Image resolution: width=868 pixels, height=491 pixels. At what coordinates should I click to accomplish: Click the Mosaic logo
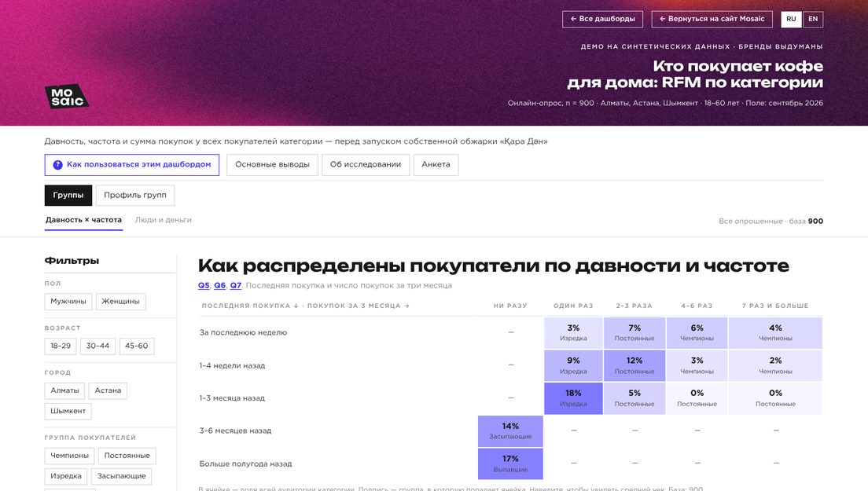coord(66,96)
